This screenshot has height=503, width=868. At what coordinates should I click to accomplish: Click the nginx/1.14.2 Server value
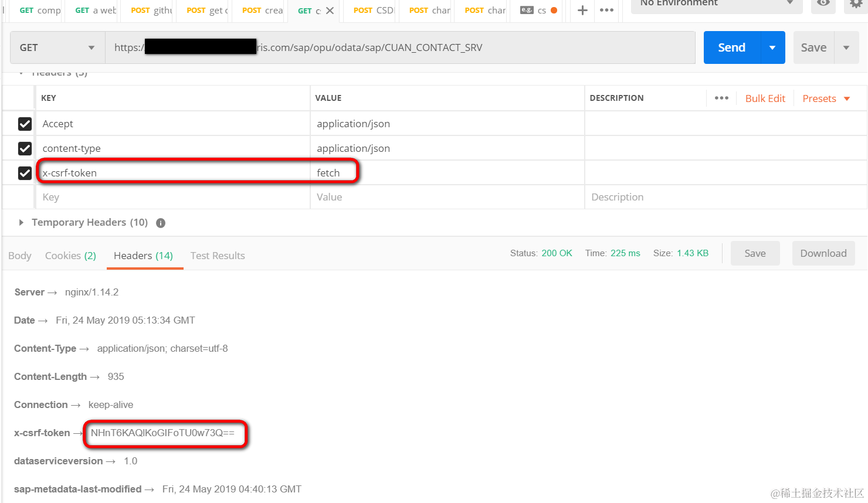91,292
